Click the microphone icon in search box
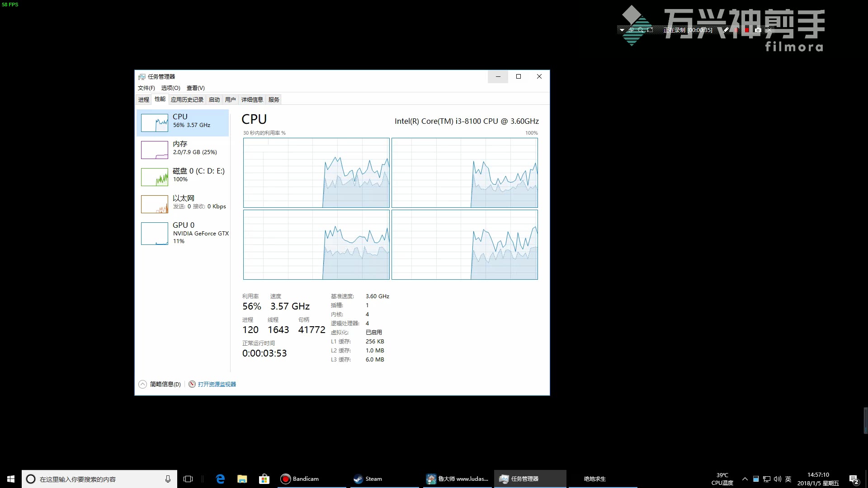Viewport: 868px width, 488px height. (x=168, y=479)
